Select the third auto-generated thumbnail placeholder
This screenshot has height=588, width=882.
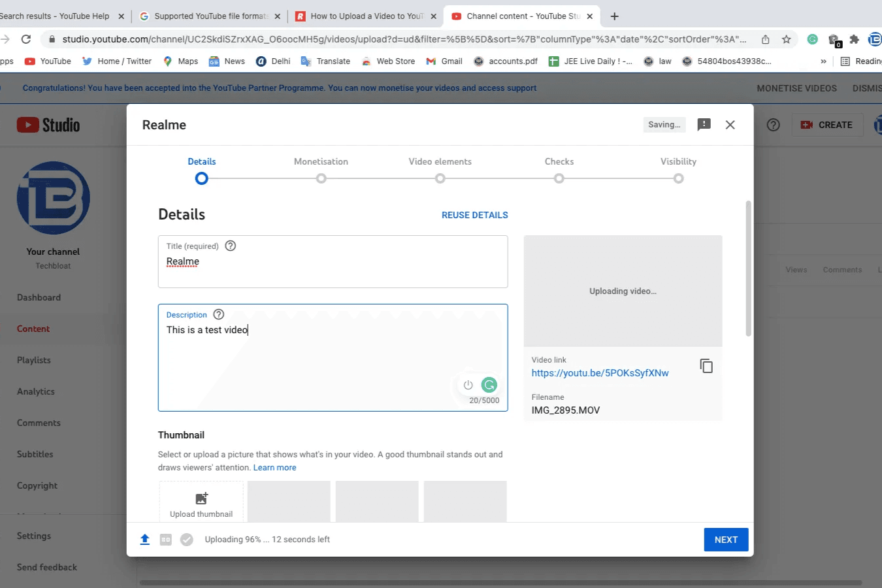coord(465,501)
